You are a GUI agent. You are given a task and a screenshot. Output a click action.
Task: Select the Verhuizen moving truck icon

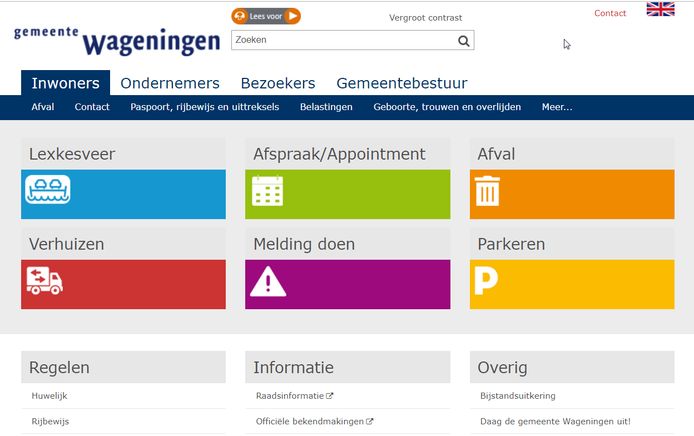point(45,281)
